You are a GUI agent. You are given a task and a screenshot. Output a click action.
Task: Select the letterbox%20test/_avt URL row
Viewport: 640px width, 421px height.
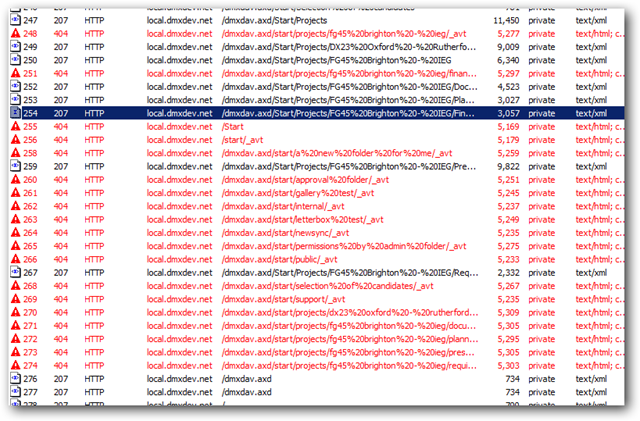coord(302,219)
